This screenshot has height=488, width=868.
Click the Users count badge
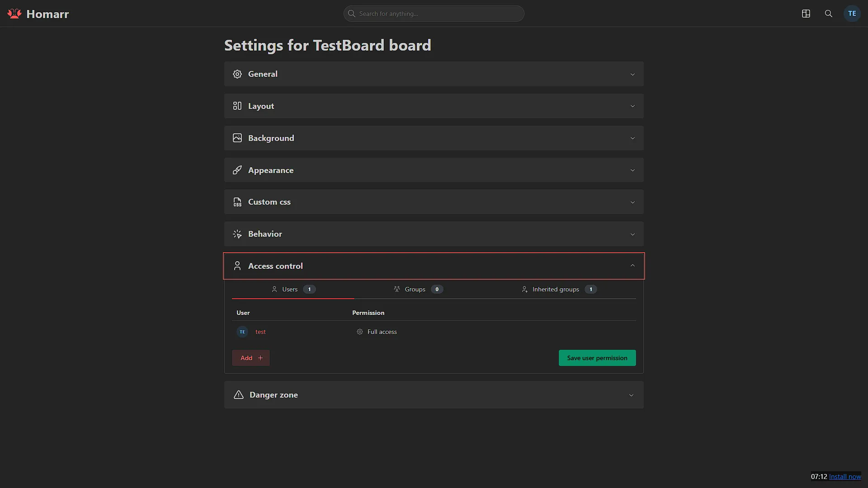pos(309,289)
